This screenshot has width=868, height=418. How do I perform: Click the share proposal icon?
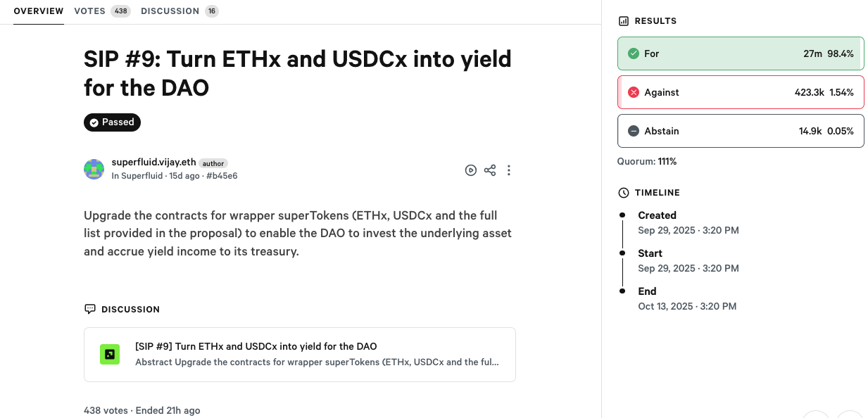(x=490, y=170)
